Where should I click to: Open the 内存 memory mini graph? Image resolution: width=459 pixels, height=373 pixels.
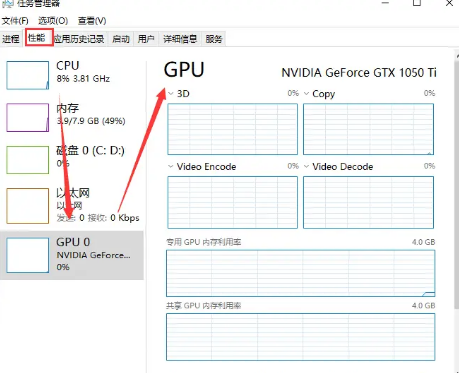[x=28, y=117]
